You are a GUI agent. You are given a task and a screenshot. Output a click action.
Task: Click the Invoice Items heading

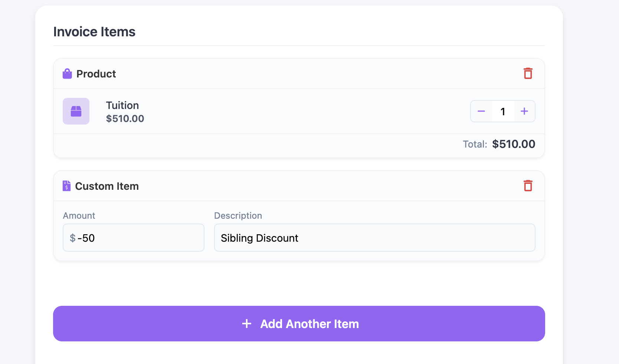tap(94, 32)
